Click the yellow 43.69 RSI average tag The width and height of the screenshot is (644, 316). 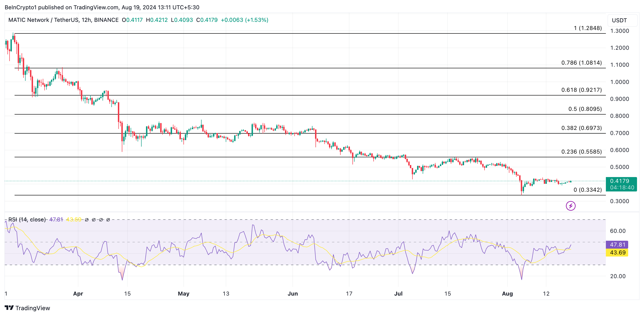(617, 253)
